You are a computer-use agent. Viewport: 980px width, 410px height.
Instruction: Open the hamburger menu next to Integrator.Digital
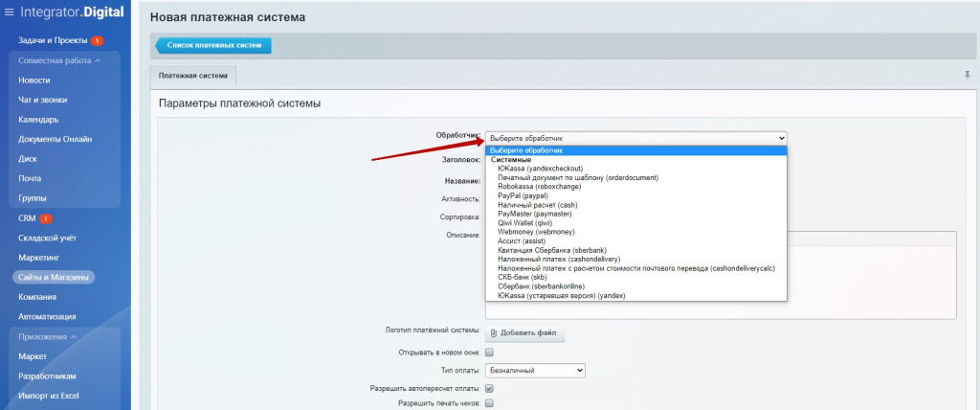click(10, 14)
